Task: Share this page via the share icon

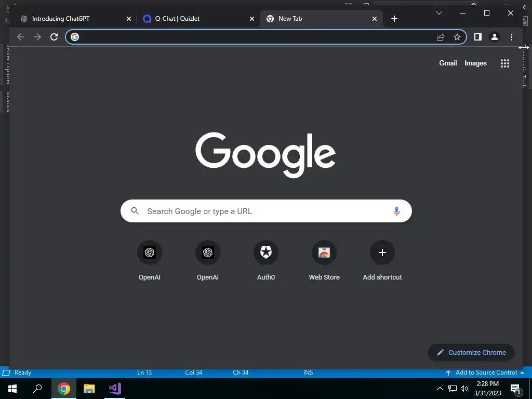Action: tap(441, 37)
